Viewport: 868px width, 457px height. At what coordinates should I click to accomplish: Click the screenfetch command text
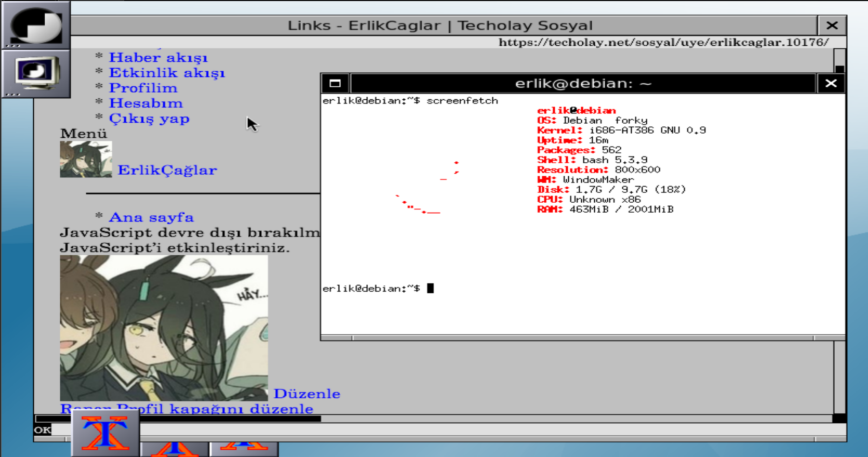(x=462, y=101)
